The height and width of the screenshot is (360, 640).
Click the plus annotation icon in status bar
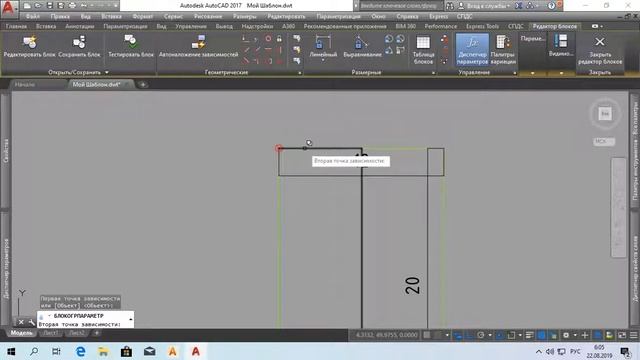click(x=585, y=336)
